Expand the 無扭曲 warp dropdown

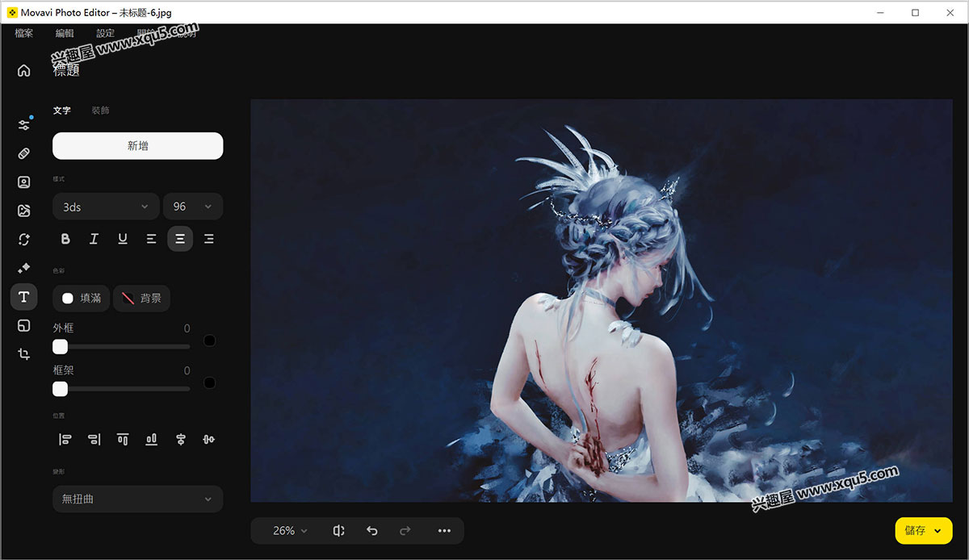click(x=137, y=499)
